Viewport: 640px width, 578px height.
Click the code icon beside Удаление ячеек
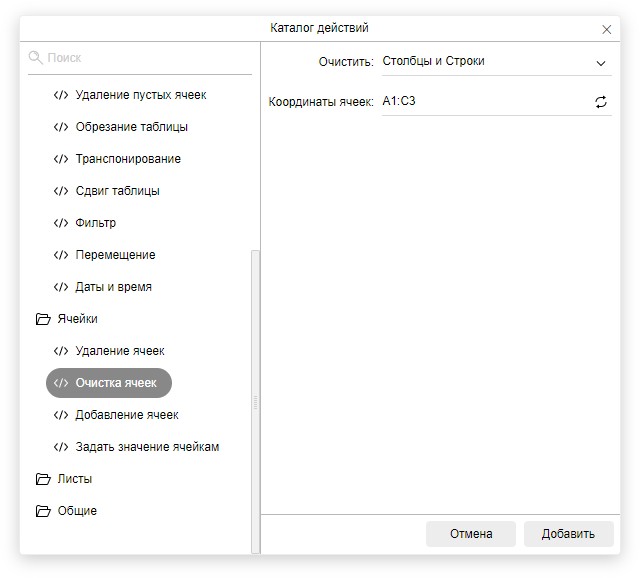61,351
